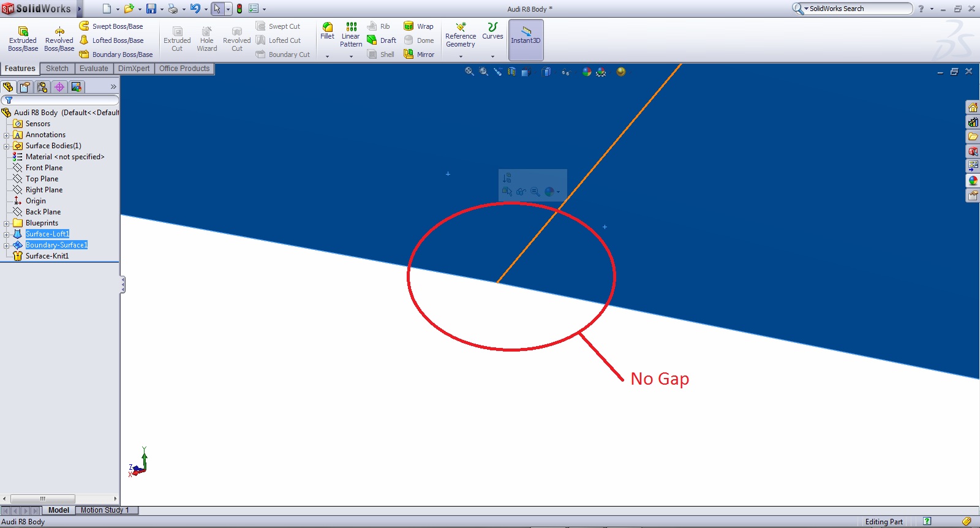Click the Curves tool icon

[x=492, y=27]
